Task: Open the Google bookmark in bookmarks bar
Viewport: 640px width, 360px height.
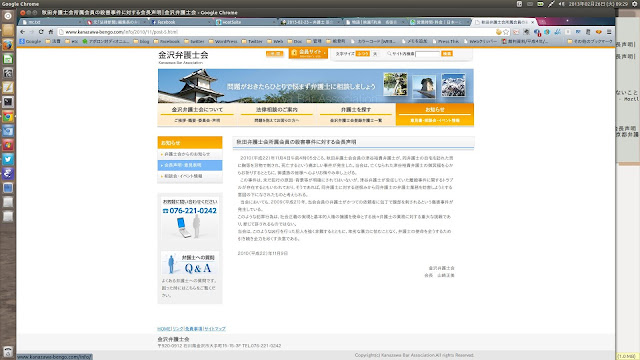Action: pos(30,41)
